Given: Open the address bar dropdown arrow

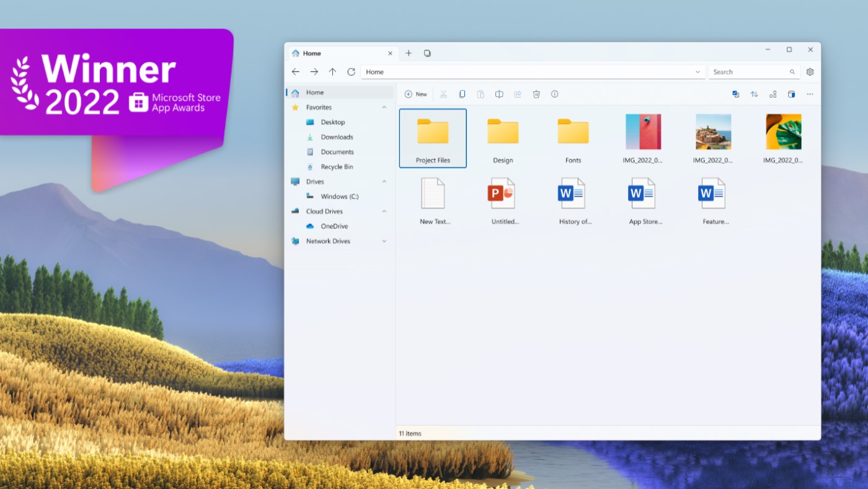Looking at the screenshot, I should (698, 71).
